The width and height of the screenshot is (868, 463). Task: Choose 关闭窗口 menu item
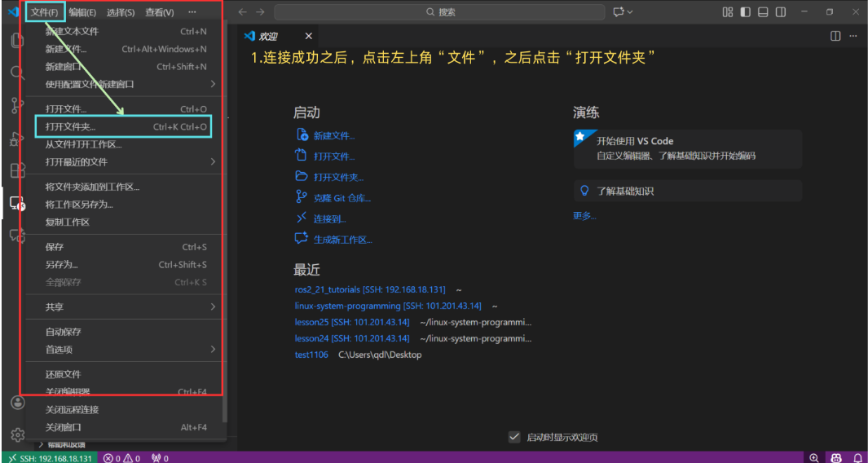(x=126, y=428)
